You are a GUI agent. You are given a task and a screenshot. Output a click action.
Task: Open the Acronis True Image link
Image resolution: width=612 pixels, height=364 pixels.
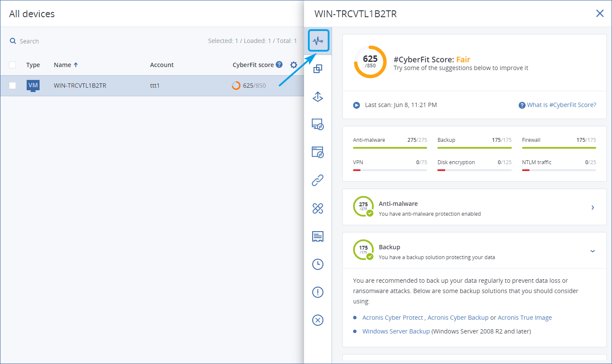(x=525, y=318)
